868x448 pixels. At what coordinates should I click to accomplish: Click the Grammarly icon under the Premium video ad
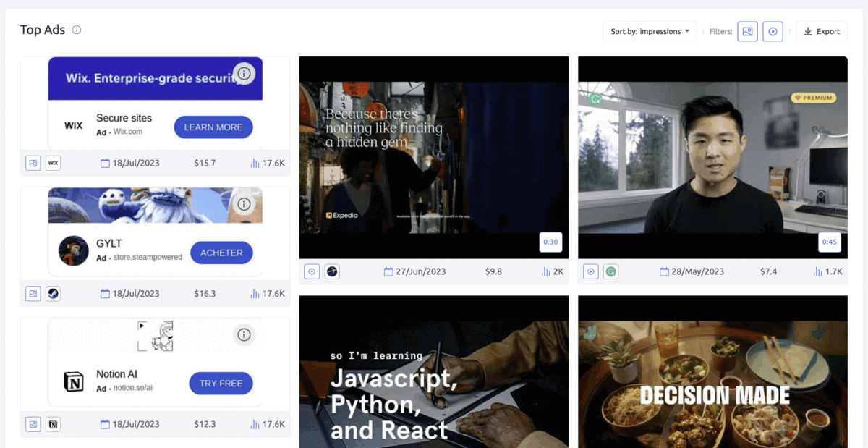[610, 271]
